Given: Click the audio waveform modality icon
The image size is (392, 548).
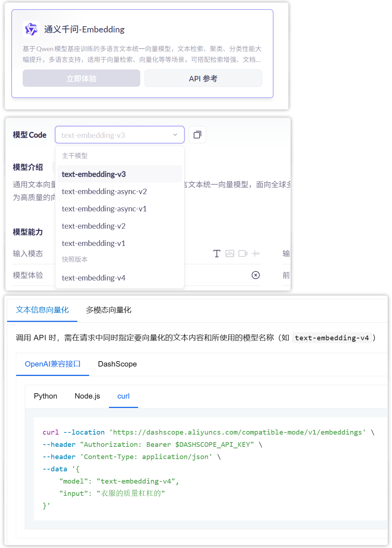Looking at the screenshot, I should [x=256, y=253].
